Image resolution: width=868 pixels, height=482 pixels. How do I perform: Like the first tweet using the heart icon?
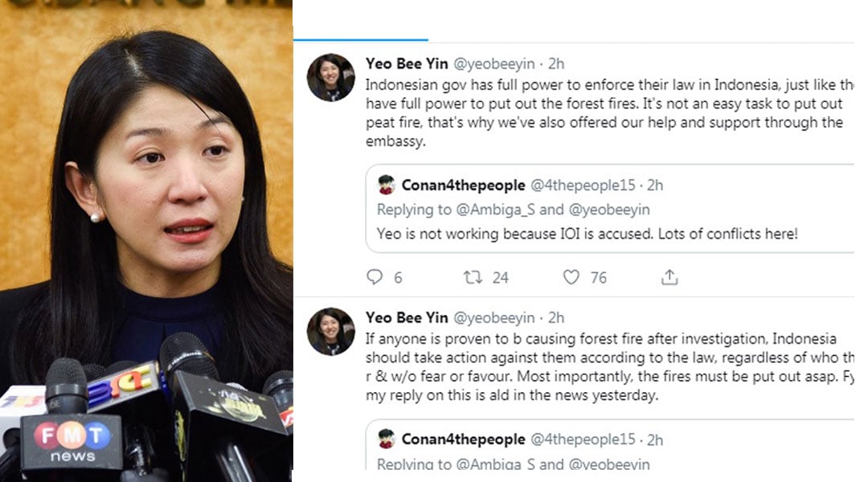pos(571,276)
